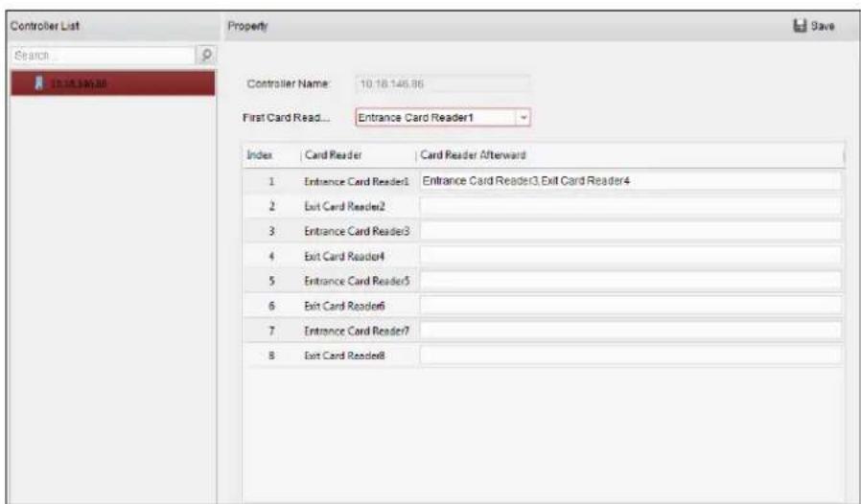The width and height of the screenshot is (861, 504).
Task: Click the Card Reader Afterward column header
Action: click(x=473, y=155)
